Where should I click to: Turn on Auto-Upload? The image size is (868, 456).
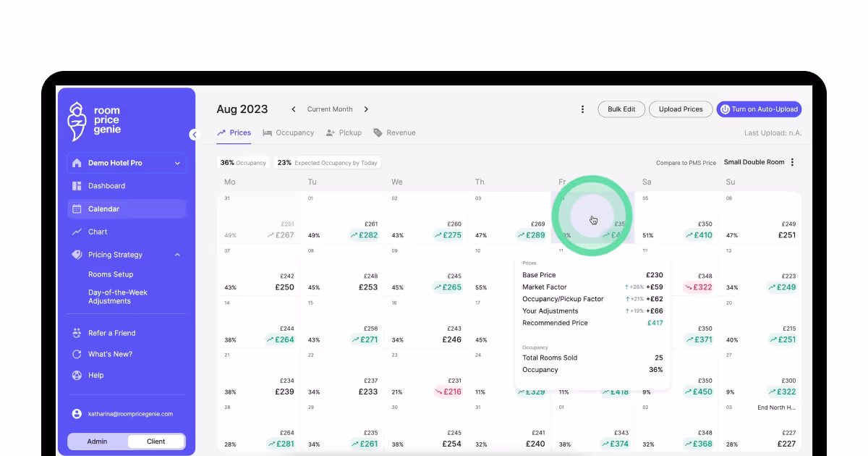(759, 109)
